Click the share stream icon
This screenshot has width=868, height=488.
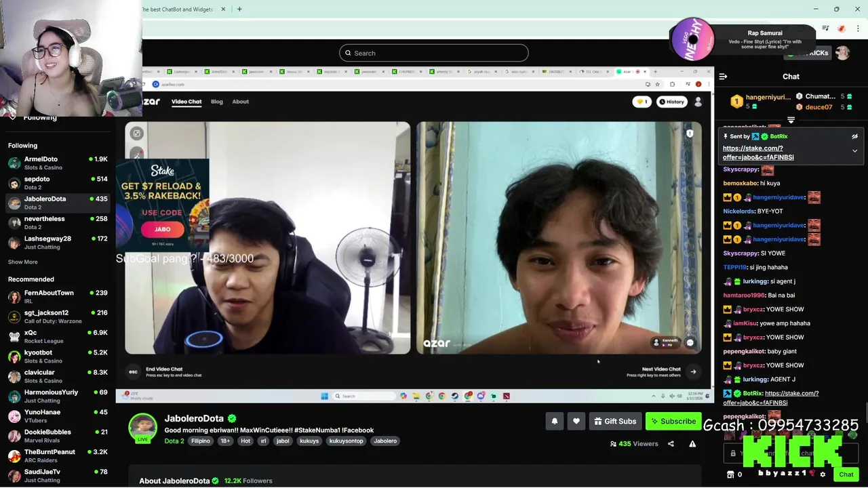point(671,444)
